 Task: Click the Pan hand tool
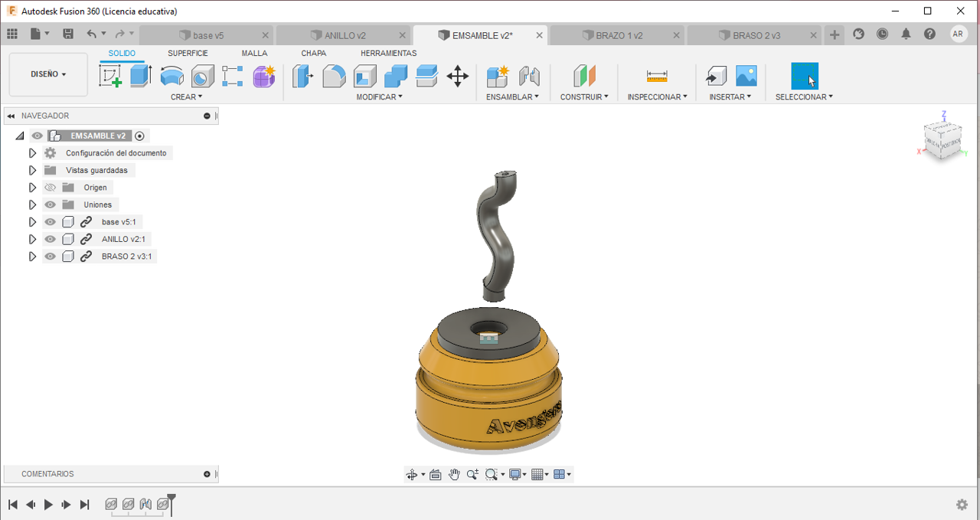[x=454, y=475]
